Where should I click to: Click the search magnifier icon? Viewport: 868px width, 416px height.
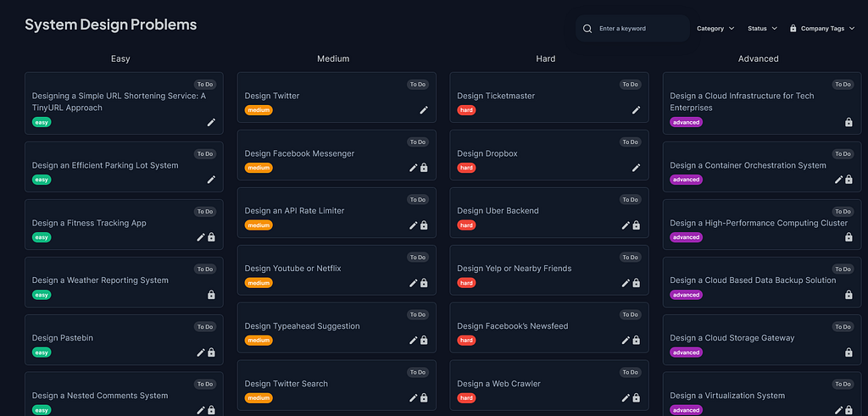click(x=587, y=29)
